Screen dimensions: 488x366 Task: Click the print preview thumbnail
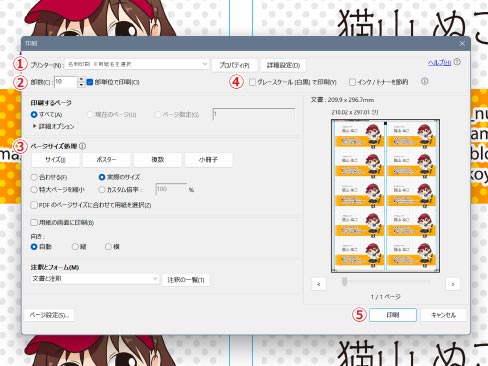[x=385, y=196]
